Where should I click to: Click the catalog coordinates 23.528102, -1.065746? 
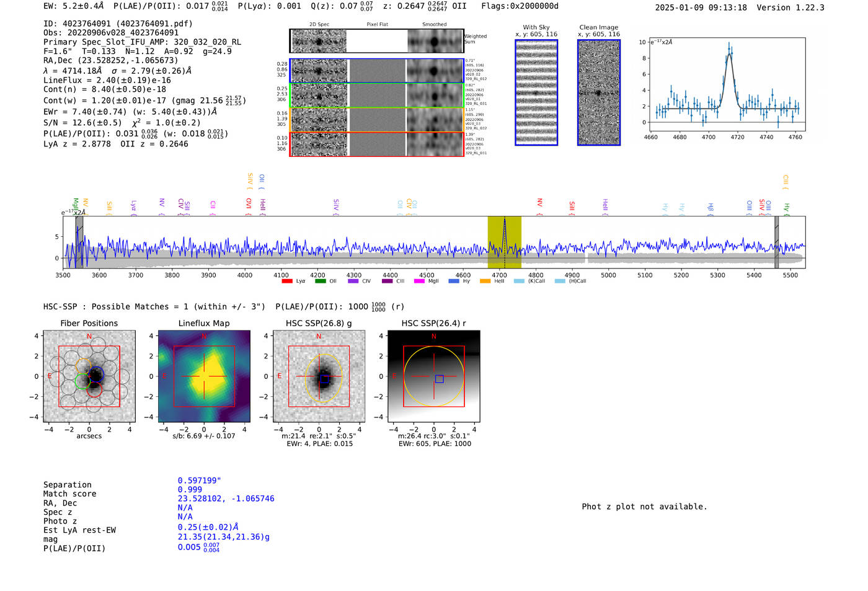coord(226,499)
